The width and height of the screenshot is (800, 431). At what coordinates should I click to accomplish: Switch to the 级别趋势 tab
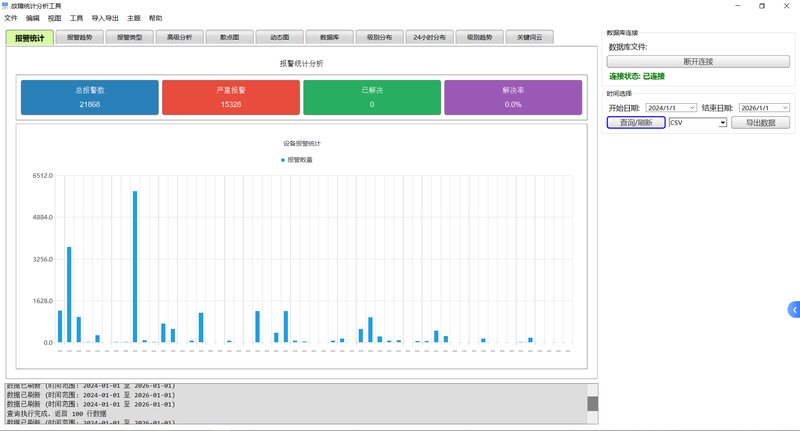click(x=480, y=37)
